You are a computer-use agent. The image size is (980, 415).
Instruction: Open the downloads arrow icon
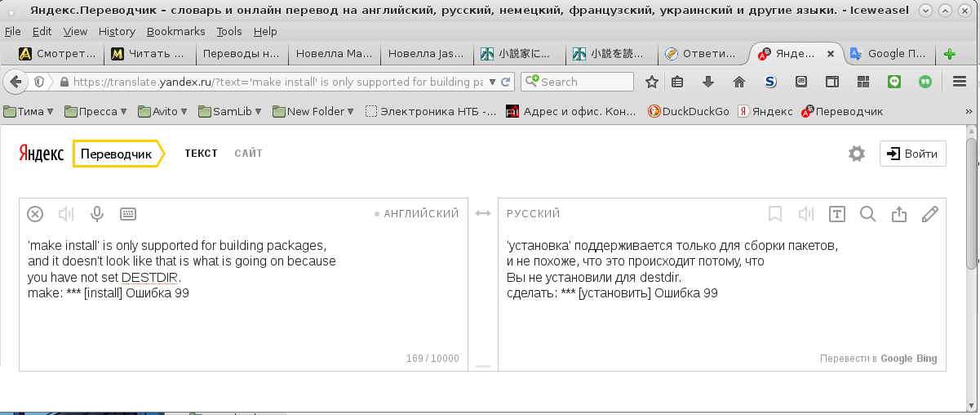pos(708,82)
